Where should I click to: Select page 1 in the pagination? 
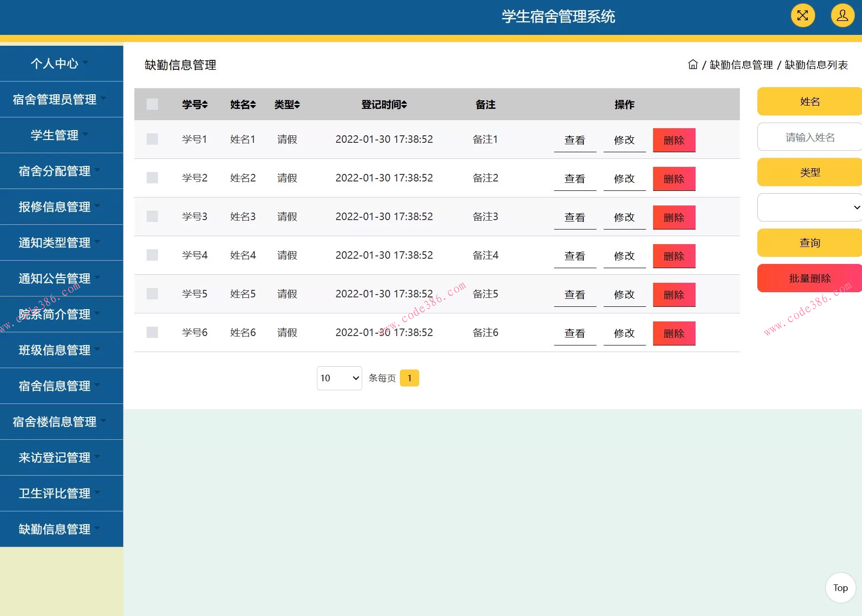click(x=409, y=378)
